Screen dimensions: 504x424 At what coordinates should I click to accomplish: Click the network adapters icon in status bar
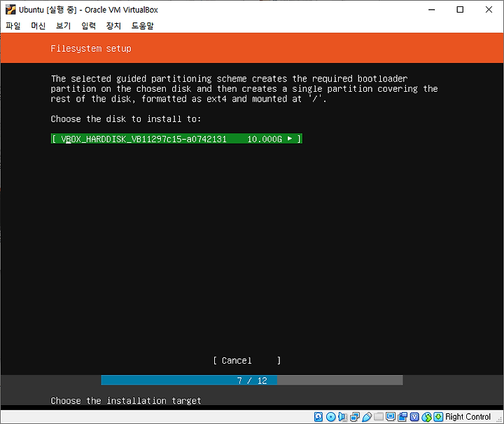coord(355,416)
